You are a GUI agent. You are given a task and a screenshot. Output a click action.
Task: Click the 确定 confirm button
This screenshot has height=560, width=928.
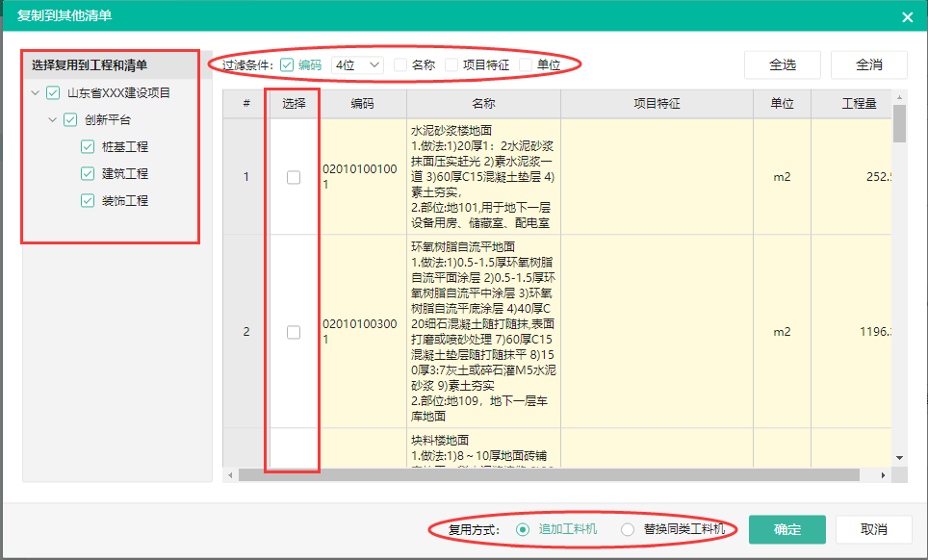coord(787,530)
